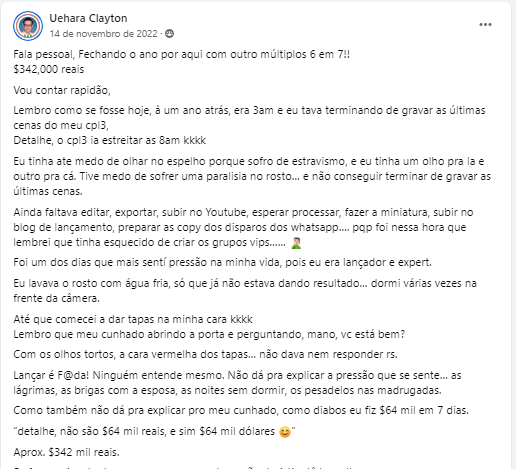Click the 'Vou contar rapidão,' line
The image size is (516, 469).
tap(62, 90)
